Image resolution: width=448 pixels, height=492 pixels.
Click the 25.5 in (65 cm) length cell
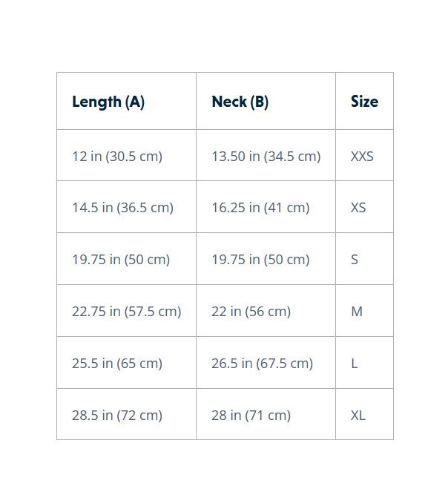click(x=117, y=364)
